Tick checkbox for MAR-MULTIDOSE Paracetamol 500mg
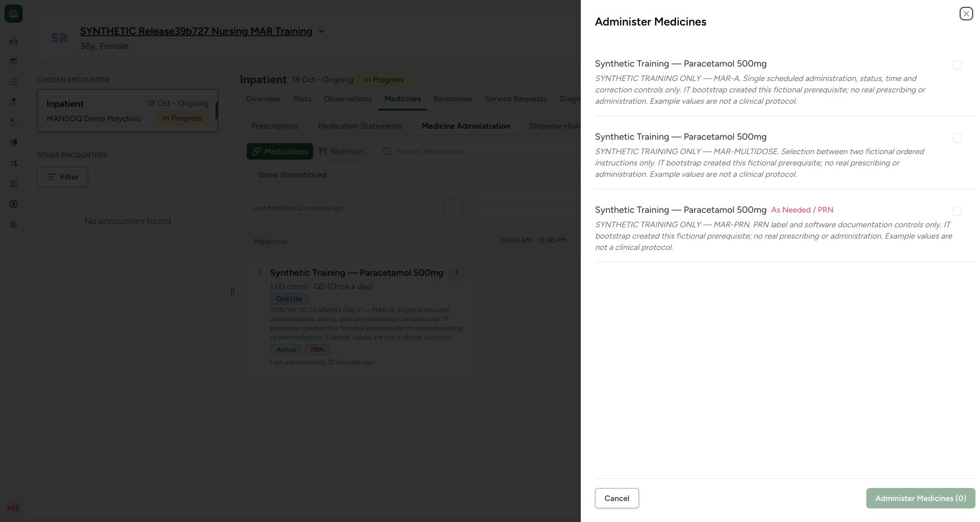This screenshot has height=522, width=980. (957, 138)
